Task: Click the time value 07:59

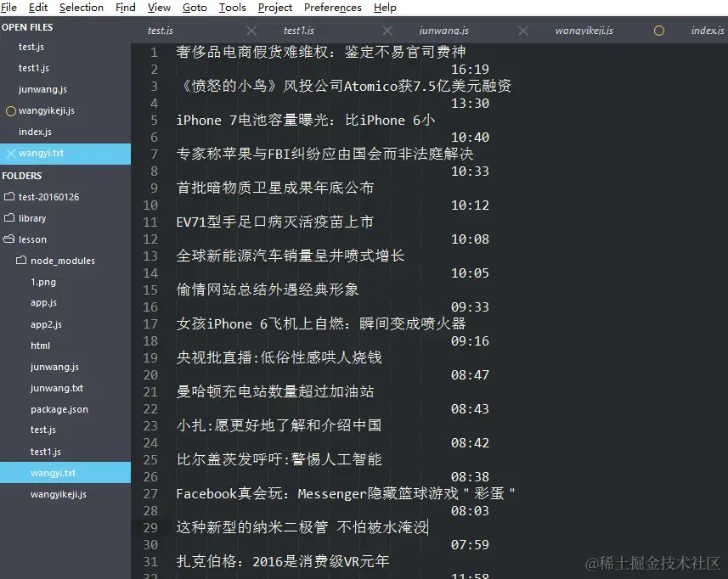Action: click(470, 545)
